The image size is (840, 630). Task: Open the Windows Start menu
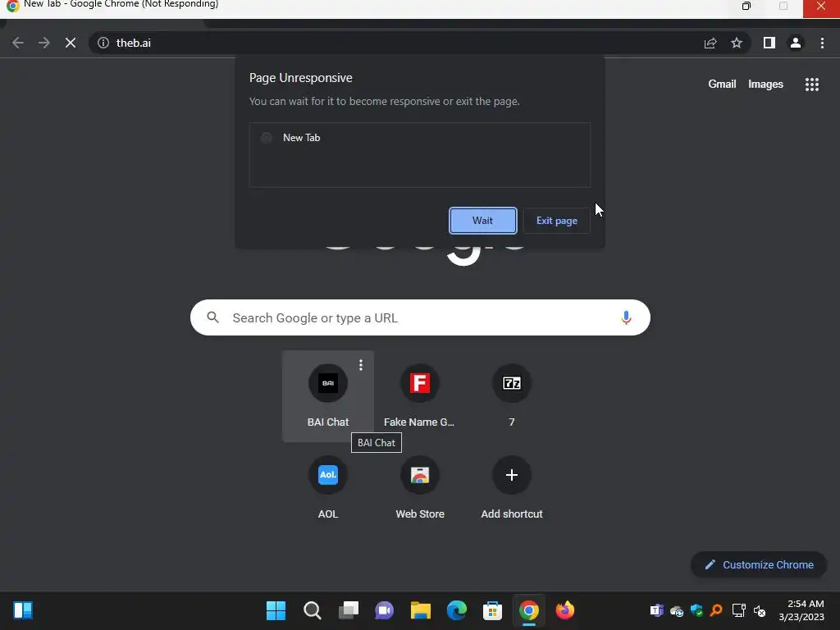pos(276,610)
